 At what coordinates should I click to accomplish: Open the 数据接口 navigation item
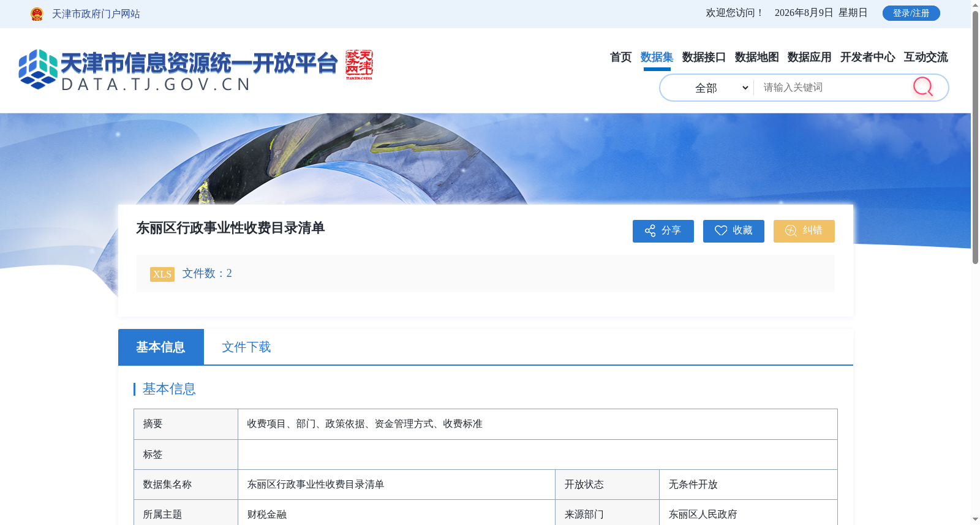click(x=704, y=57)
